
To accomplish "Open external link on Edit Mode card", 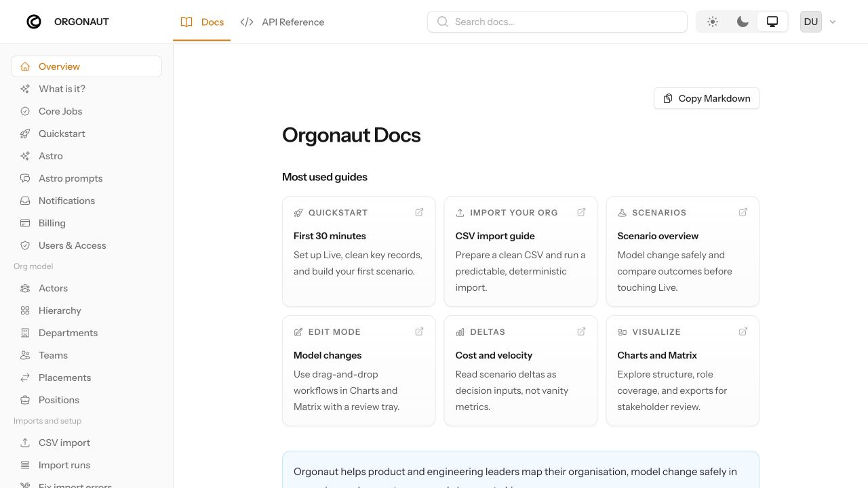I will point(419,331).
